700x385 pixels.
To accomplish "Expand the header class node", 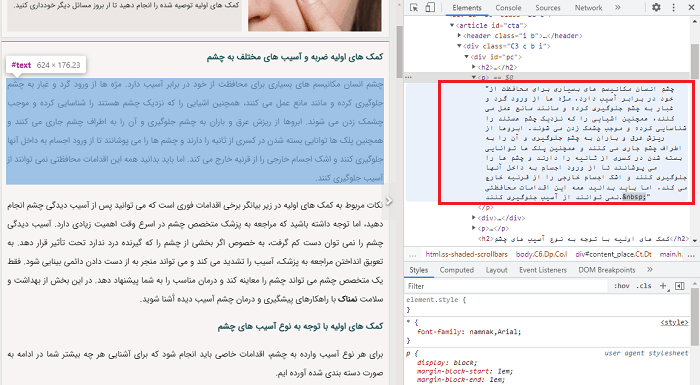I will click(459, 36).
